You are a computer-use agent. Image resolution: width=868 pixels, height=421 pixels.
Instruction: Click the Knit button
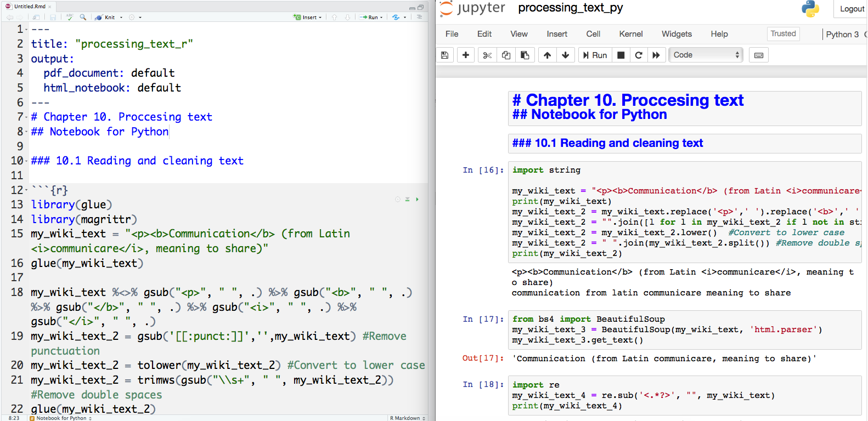click(x=105, y=18)
